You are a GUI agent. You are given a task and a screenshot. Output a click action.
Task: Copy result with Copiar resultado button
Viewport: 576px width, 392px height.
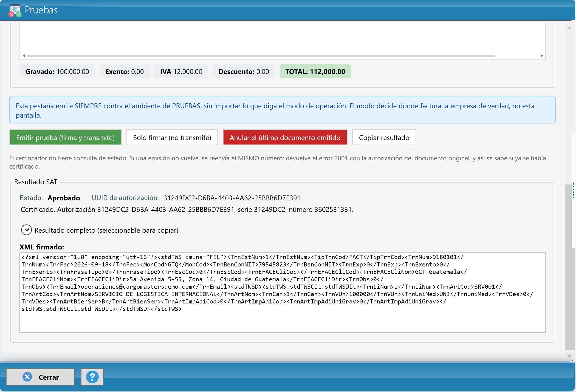tap(384, 137)
